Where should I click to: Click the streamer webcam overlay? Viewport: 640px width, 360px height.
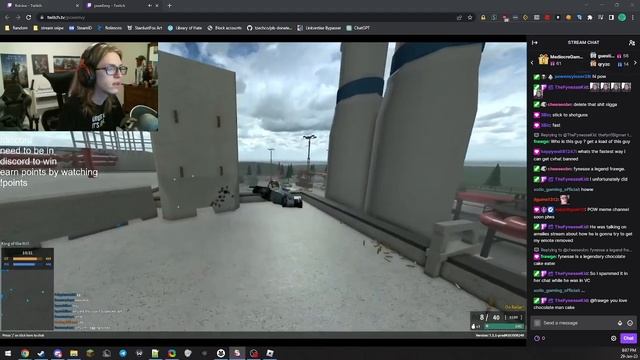(x=79, y=87)
